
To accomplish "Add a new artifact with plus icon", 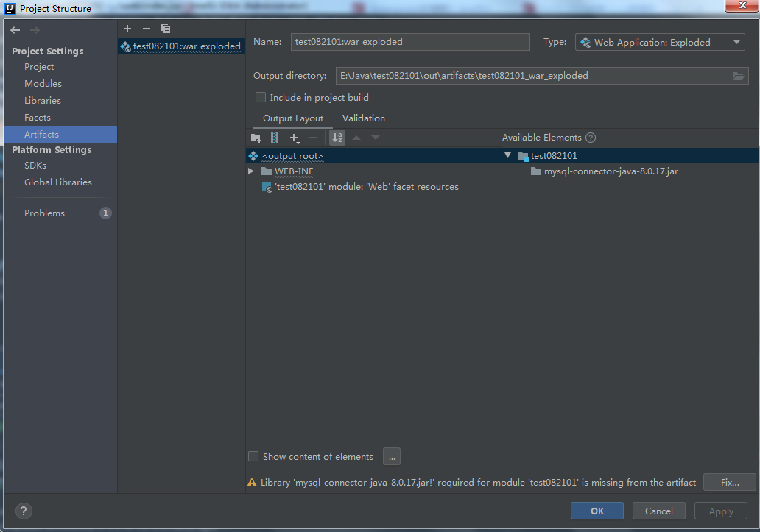I will [127, 29].
